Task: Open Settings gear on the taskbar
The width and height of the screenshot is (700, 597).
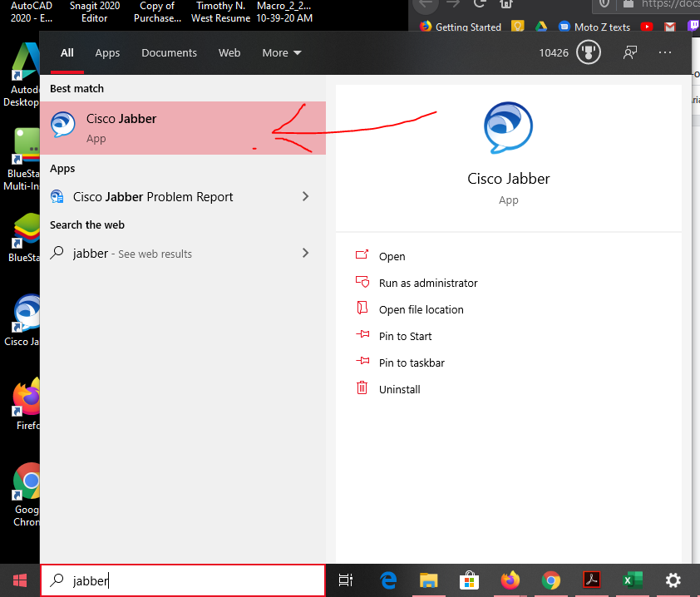Action: [x=673, y=580]
